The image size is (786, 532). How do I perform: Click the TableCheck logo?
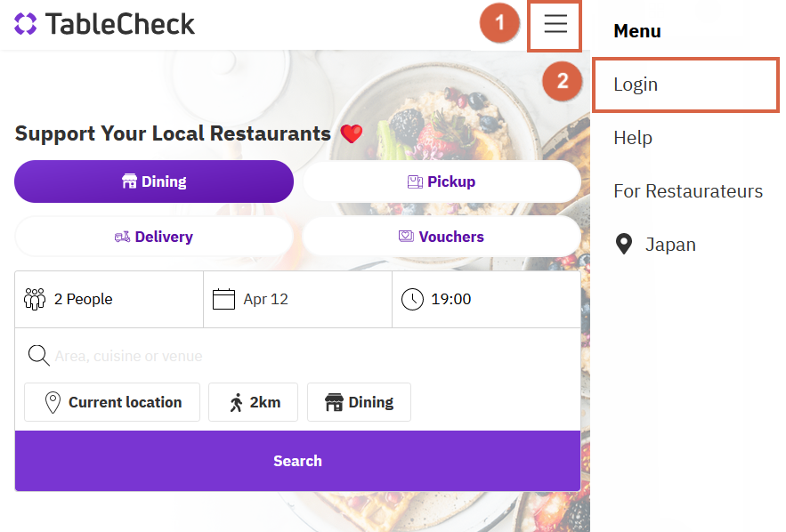pyautogui.click(x=105, y=24)
